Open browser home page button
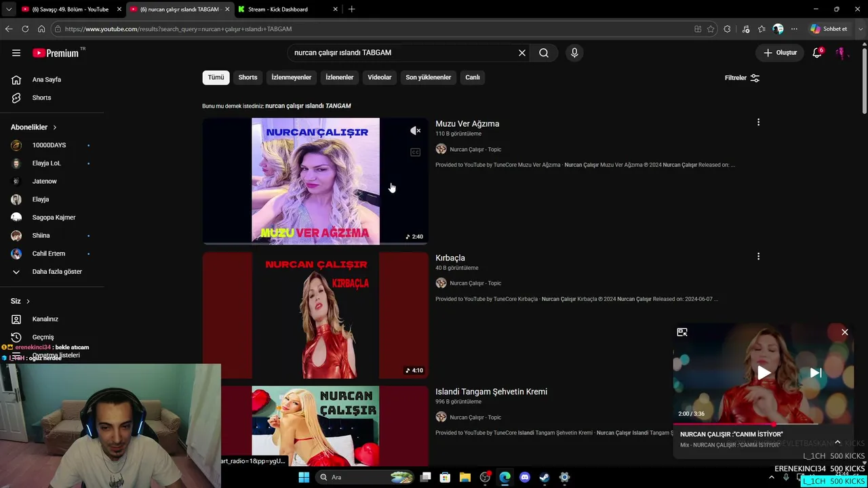This screenshot has width=868, height=488. click(x=41, y=29)
